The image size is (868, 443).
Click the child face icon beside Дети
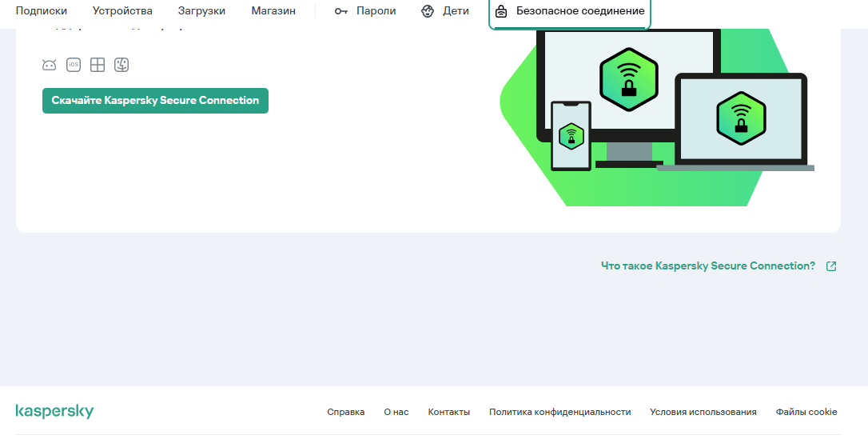pyautogui.click(x=428, y=11)
